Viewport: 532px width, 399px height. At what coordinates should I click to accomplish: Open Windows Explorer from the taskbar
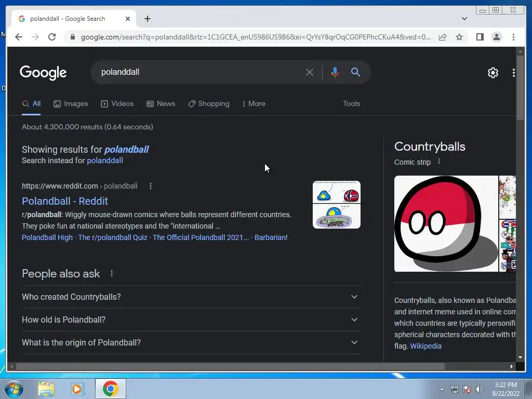pyautogui.click(x=46, y=389)
